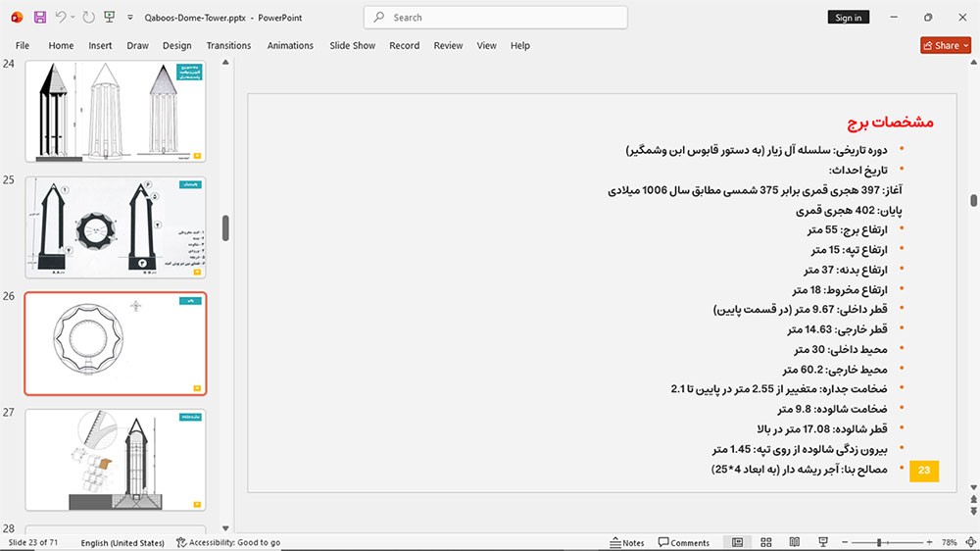Expand the Undo history dropdown
The height and width of the screenshot is (551, 980).
point(73,18)
